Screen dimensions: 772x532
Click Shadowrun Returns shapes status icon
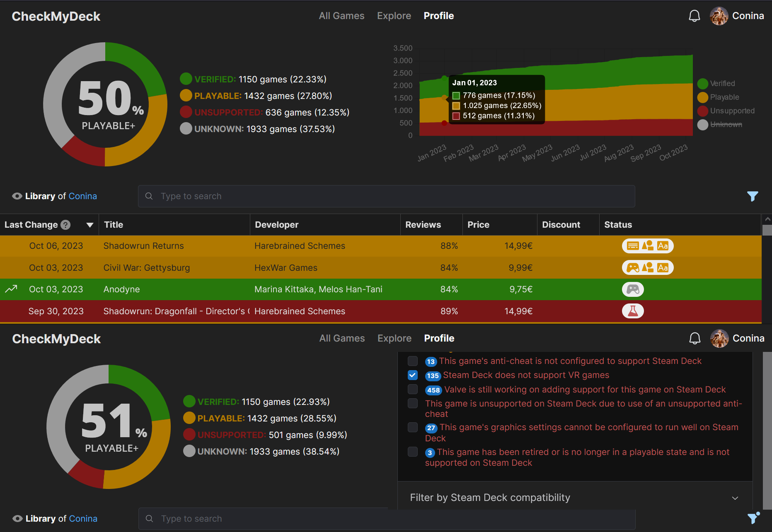(x=648, y=246)
